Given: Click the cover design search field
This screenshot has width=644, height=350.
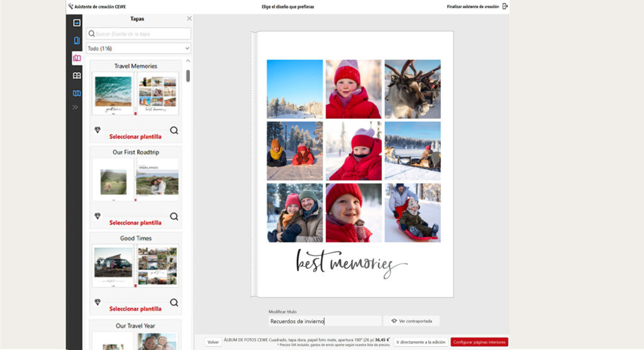Looking at the screenshot, I should point(138,34).
